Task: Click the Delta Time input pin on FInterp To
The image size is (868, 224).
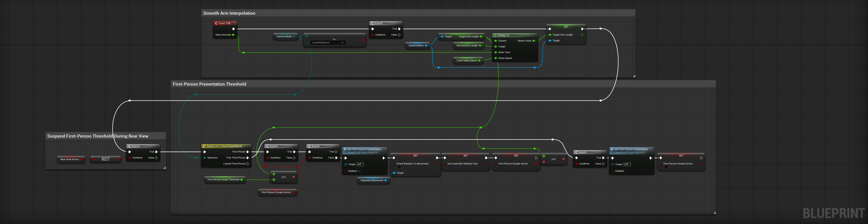Action: pyautogui.click(x=496, y=52)
